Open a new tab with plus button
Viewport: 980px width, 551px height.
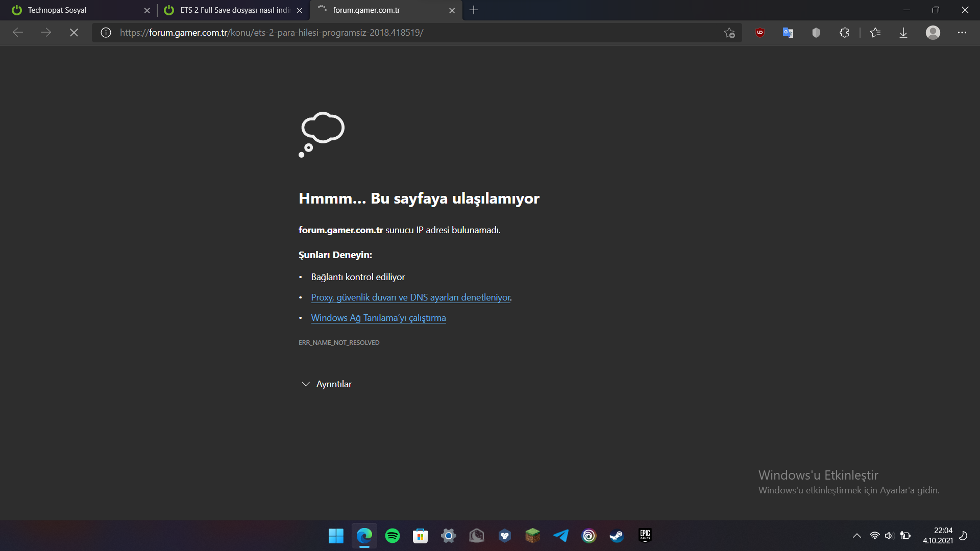[x=474, y=10]
